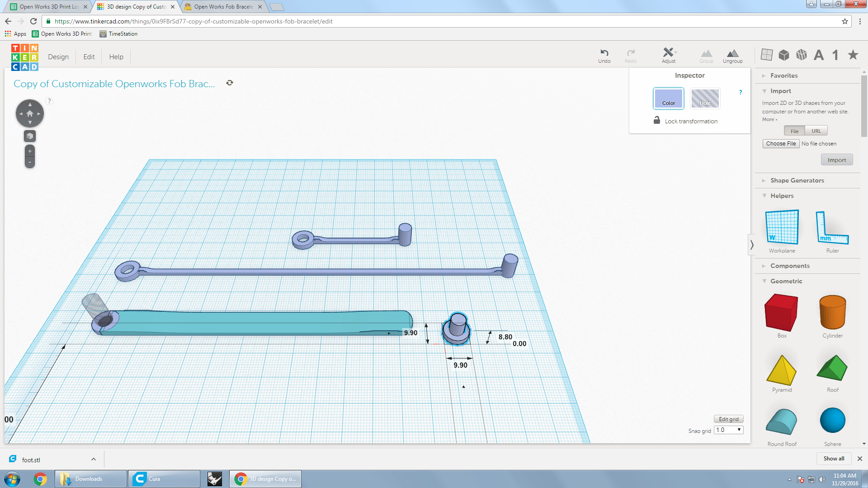Click the design title text
Viewport: 868px width, 488px height.
coord(114,84)
